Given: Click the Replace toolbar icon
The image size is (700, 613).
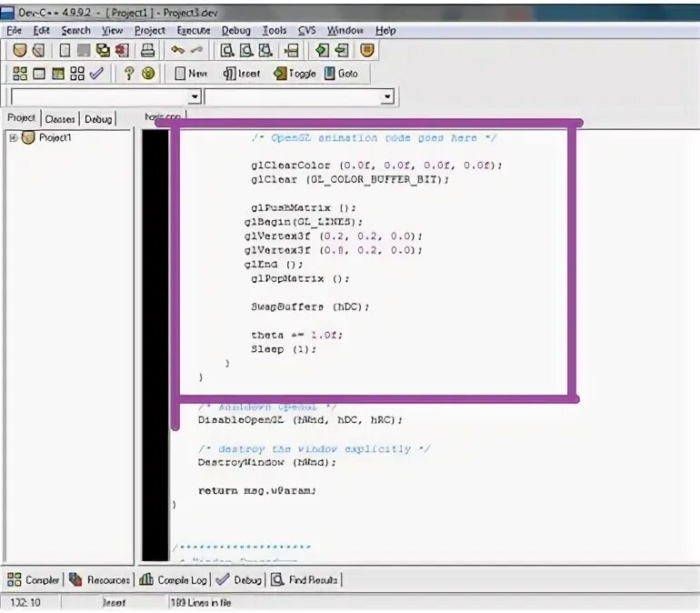Looking at the screenshot, I should [246, 50].
